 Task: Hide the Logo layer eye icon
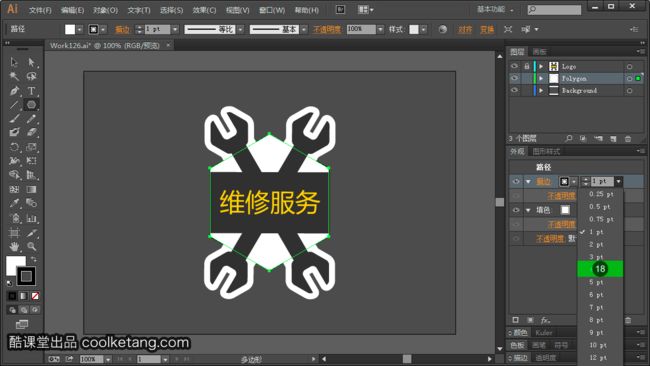point(514,66)
